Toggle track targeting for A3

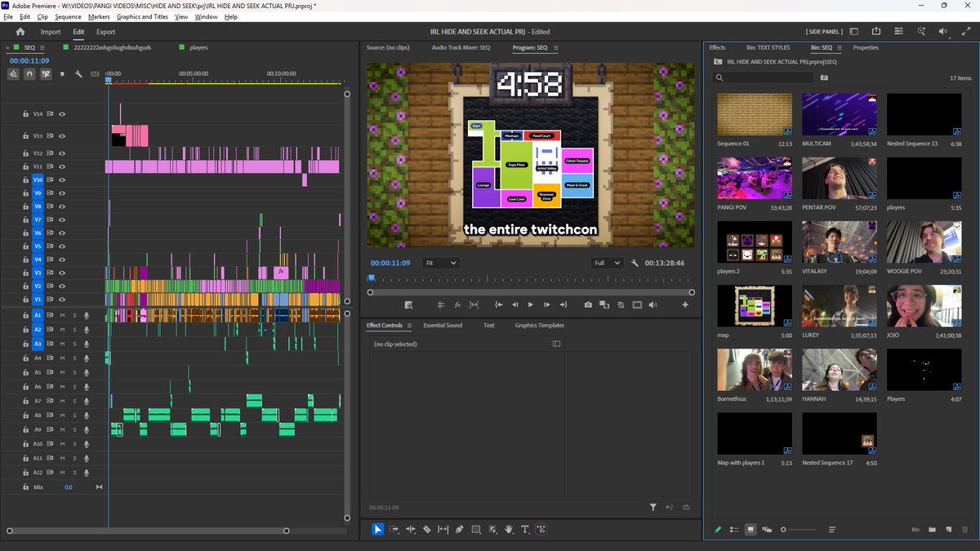38,344
